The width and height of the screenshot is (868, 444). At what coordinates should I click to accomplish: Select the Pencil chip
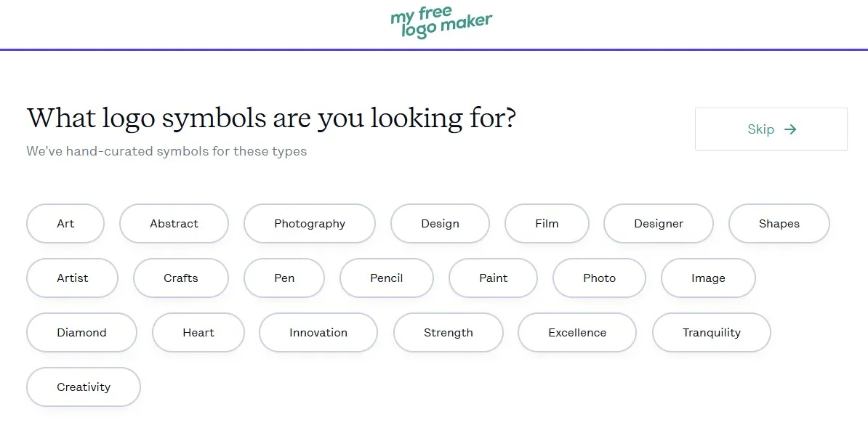pos(387,278)
